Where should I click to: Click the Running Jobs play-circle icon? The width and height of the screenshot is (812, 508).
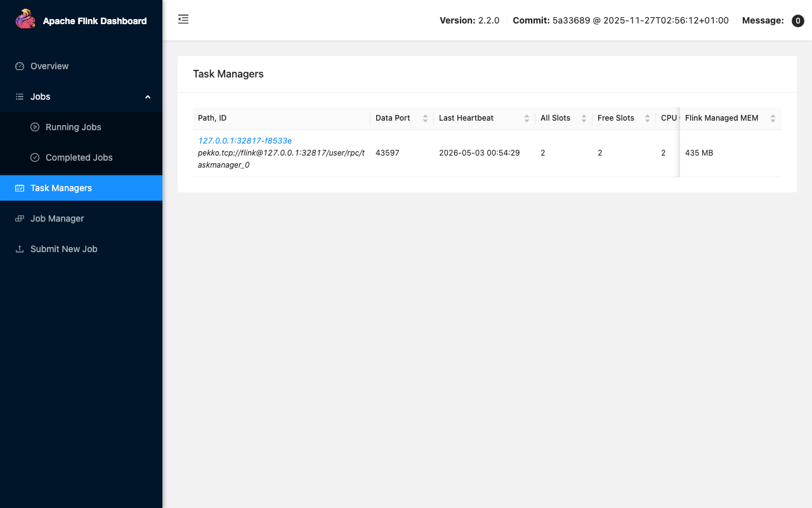[x=35, y=127]
